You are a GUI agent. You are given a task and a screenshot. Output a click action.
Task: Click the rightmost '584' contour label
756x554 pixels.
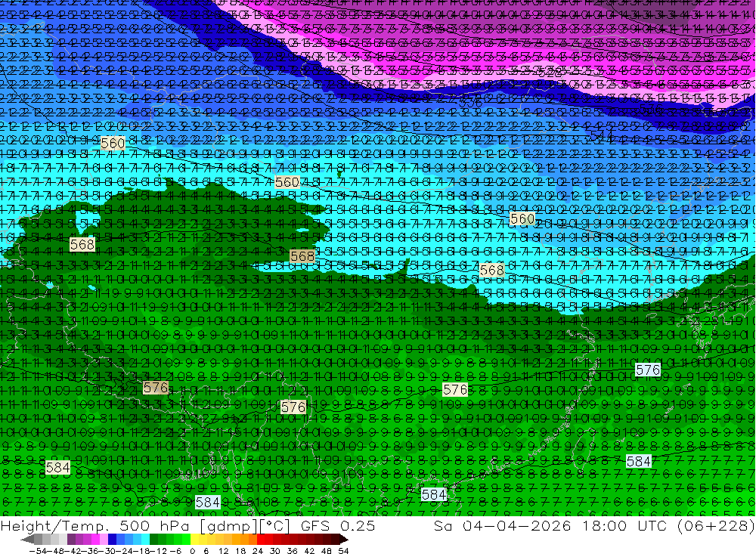pyautogui.click(x=639, y=462)
